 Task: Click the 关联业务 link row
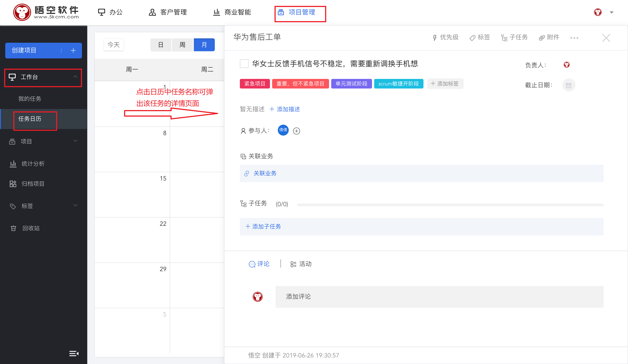[x=422, y=173]
